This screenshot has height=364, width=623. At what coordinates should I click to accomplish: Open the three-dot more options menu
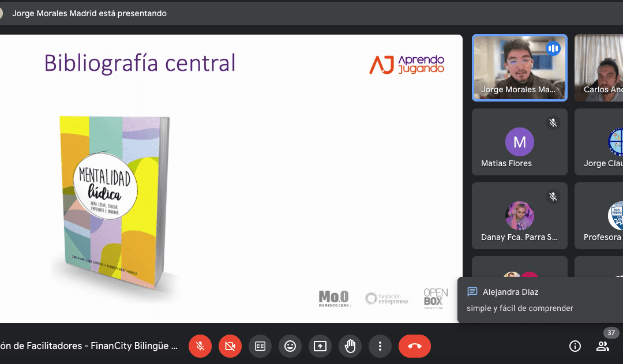380,346
